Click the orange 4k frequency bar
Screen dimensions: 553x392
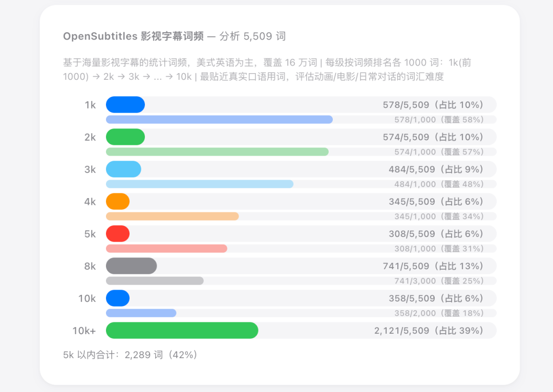(x=118, y=201)
